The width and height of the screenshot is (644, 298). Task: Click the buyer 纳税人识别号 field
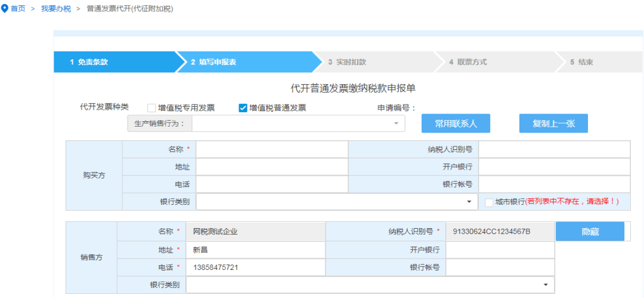pos(554,149)
